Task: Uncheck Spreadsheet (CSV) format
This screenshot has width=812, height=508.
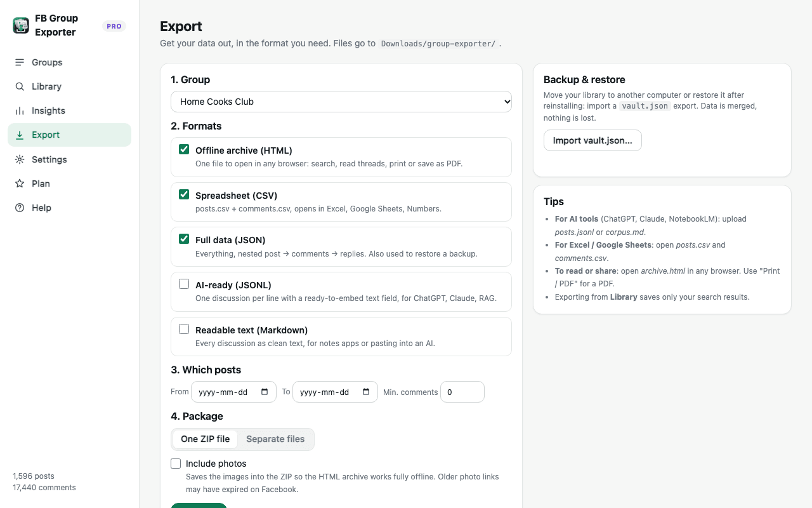Action: 184,194
